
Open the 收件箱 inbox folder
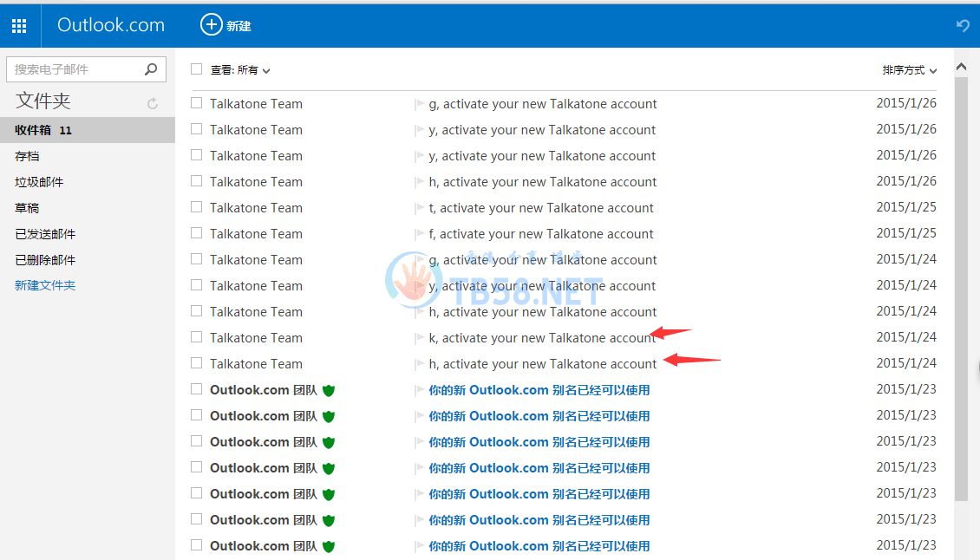pyautogui.click(x=88, y=130)
